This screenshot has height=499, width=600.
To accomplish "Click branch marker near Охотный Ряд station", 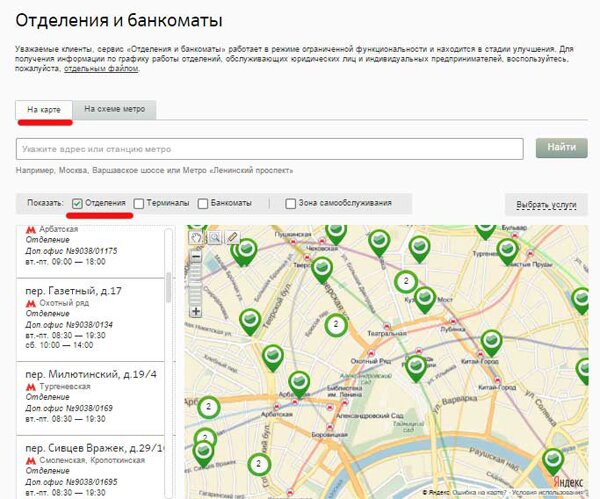I will (x=416, y=368).
